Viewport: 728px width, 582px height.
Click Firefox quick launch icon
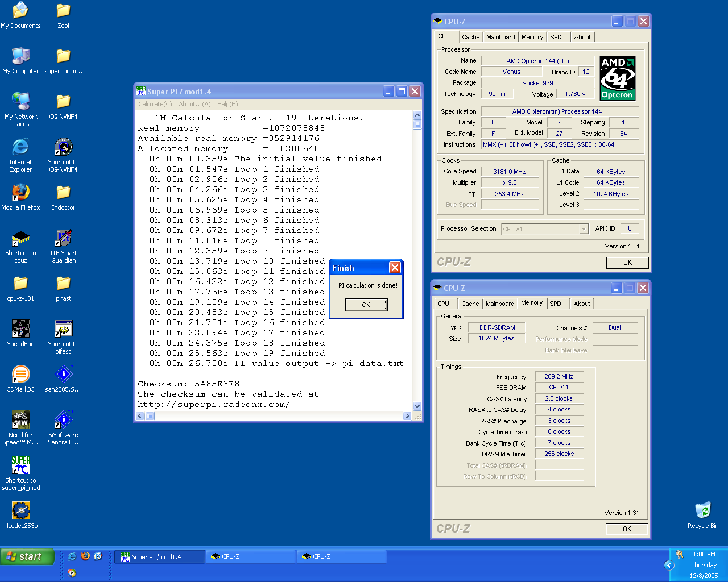(x=85, y=556)
